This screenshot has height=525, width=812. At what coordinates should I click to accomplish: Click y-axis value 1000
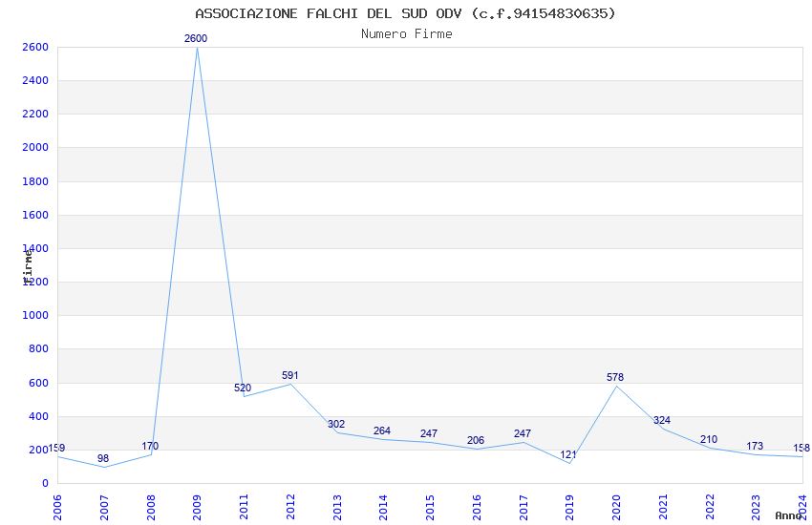tap(35, 316)
